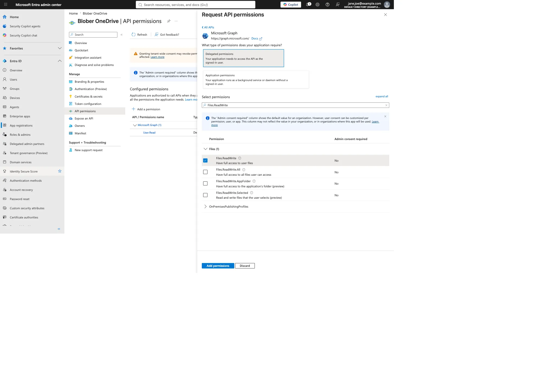Click Add permissions button
Screen dimensions: 554x392
point(218,266)
